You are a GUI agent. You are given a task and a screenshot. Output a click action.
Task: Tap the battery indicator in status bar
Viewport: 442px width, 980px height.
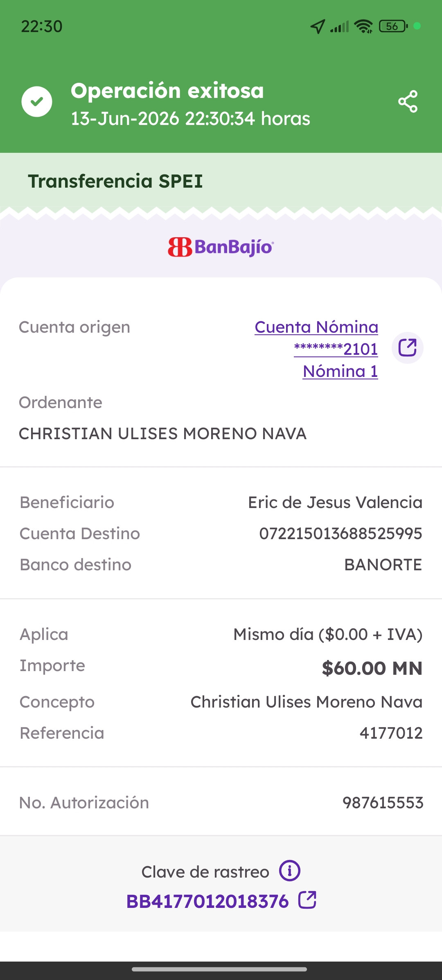pyautogui.click(x=394, y=26)
